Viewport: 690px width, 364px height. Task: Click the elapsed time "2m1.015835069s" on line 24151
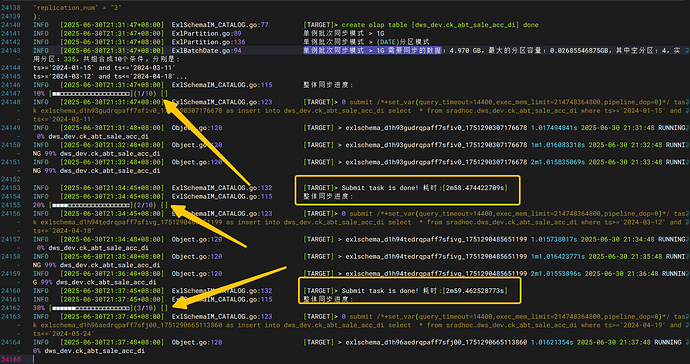pyautogui.click(x=558, y=162)
